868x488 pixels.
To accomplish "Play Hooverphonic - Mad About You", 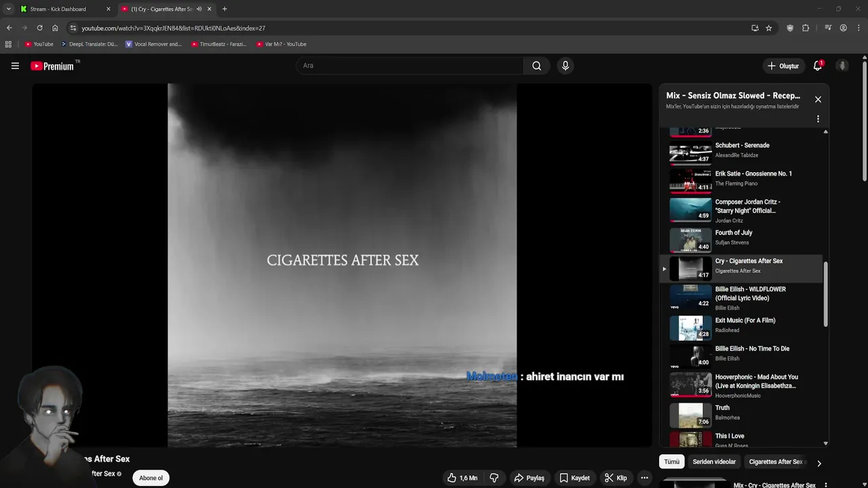I will point(741,385).
